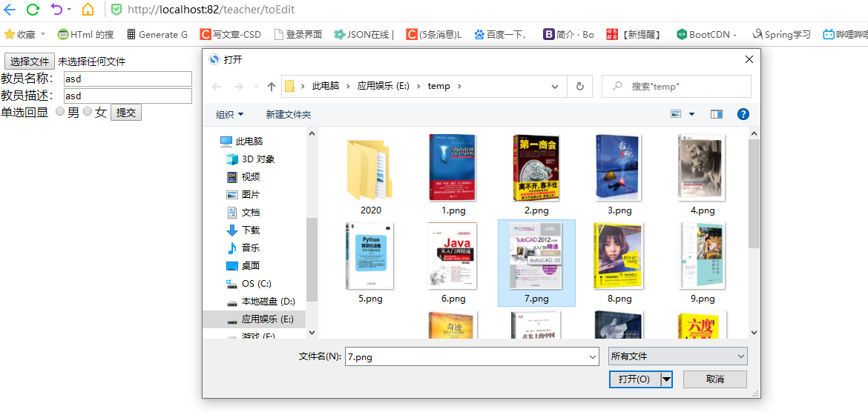Open the dropdown arrow beside 打开(O)
The image size is (868, 412).
666,379
